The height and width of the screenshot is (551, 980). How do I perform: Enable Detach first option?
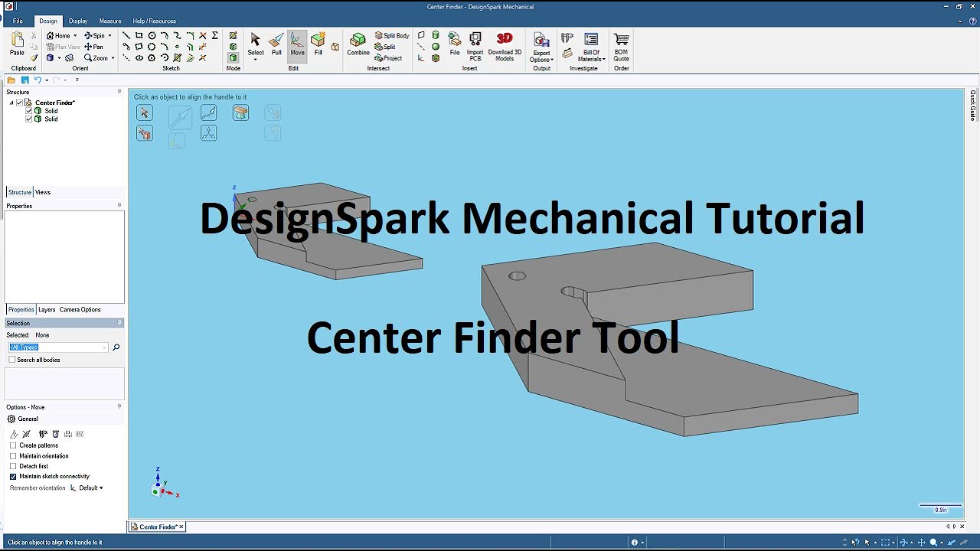click(13, 466)
